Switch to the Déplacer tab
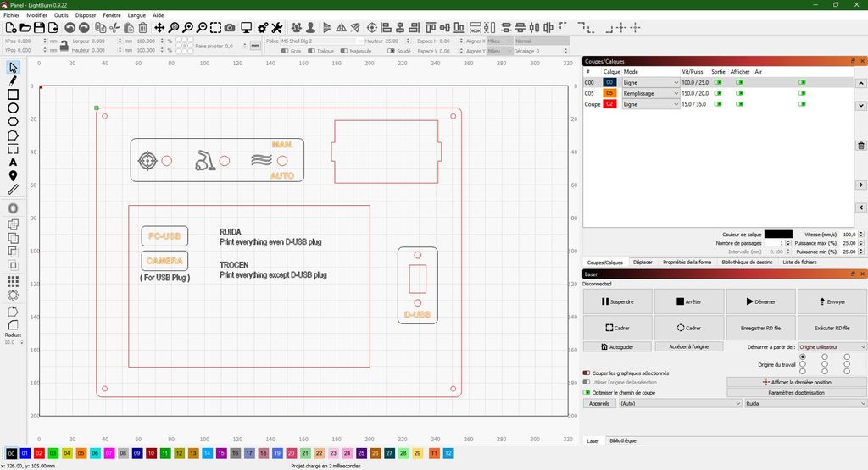 click(x=643, y=263)
